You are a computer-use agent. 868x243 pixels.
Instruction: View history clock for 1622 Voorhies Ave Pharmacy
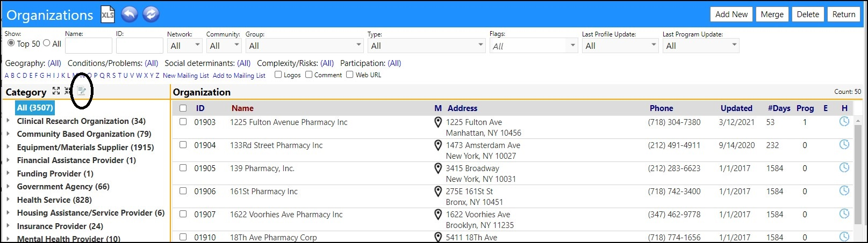coord(844,214)
